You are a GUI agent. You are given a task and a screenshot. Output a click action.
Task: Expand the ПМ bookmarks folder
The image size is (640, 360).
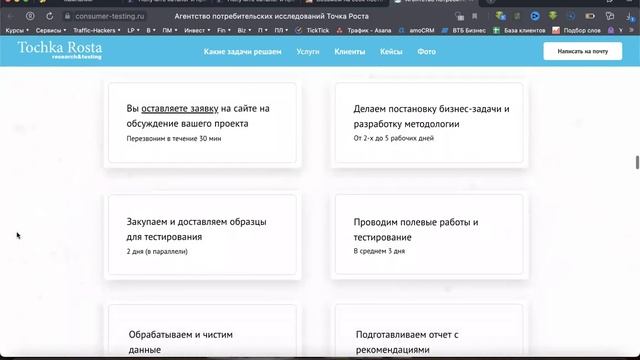(x=170, y=30)
